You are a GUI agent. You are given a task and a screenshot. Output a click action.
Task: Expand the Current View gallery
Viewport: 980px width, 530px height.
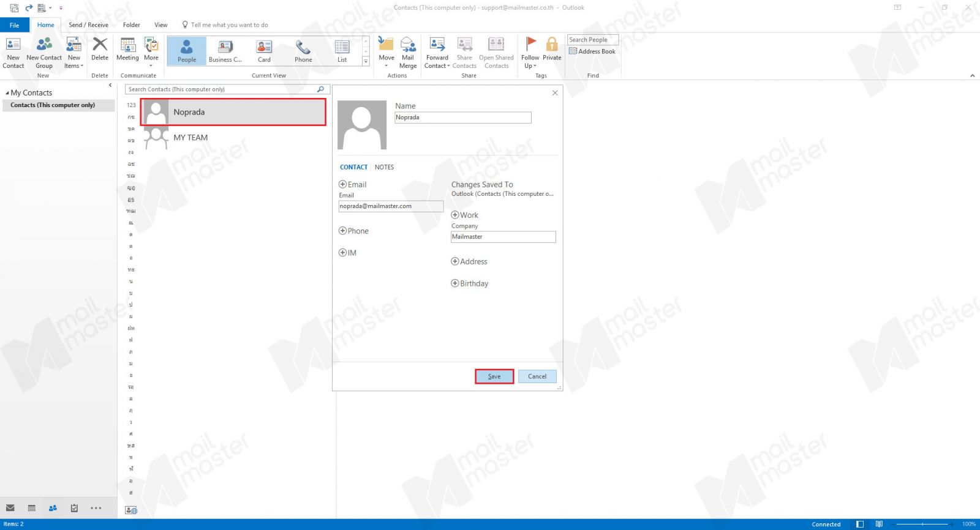pyautogui.click(x=366, y=61)
